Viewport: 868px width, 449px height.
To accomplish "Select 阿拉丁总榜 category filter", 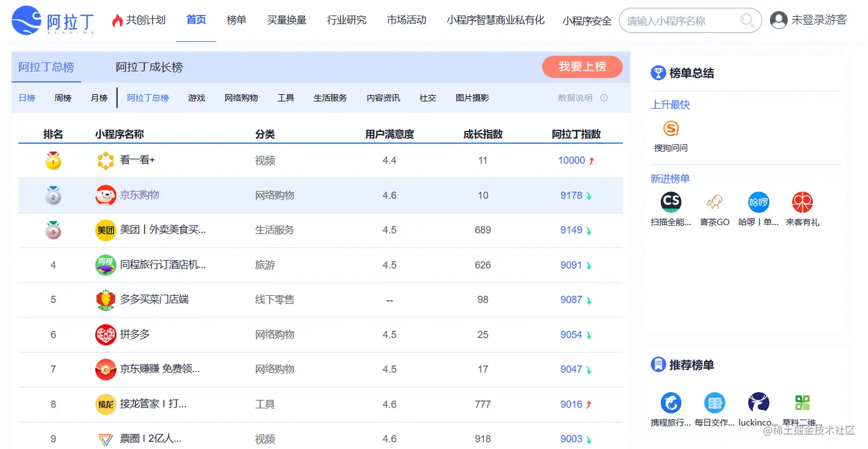I will point(148,98).
